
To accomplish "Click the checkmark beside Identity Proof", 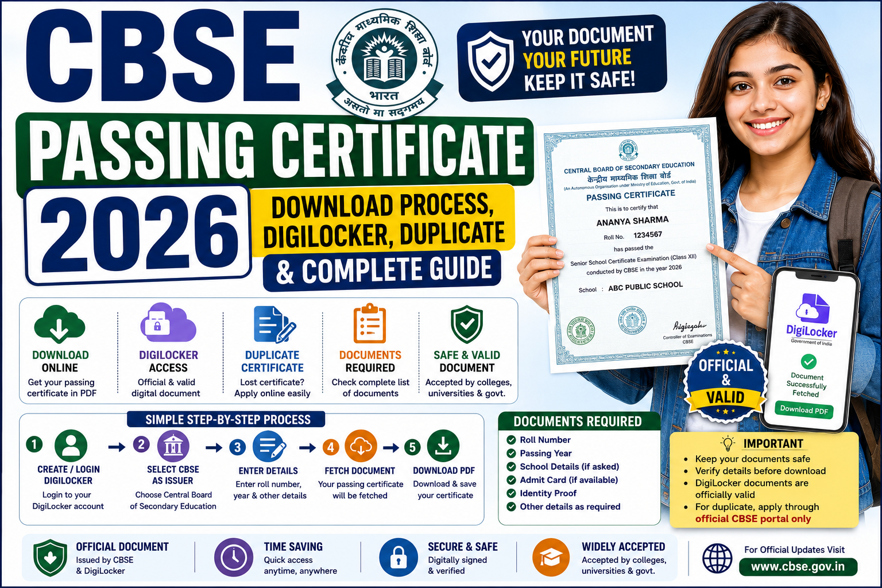I will 511,493.
